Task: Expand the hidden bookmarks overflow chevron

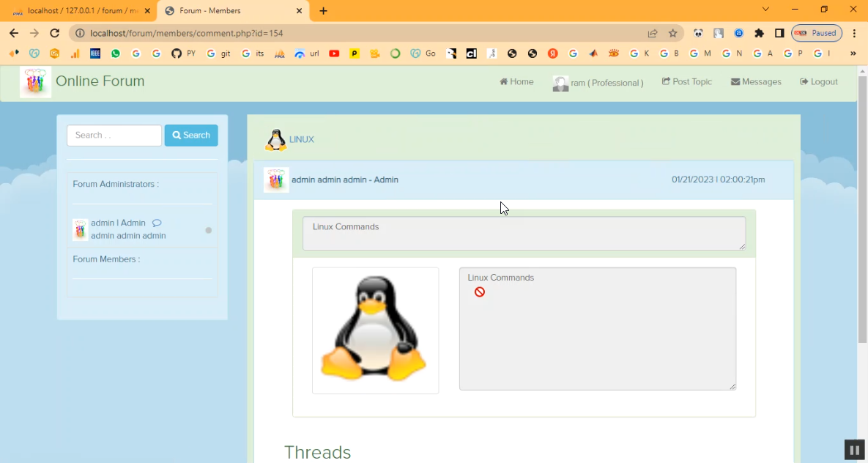Action: click(853, 53)
